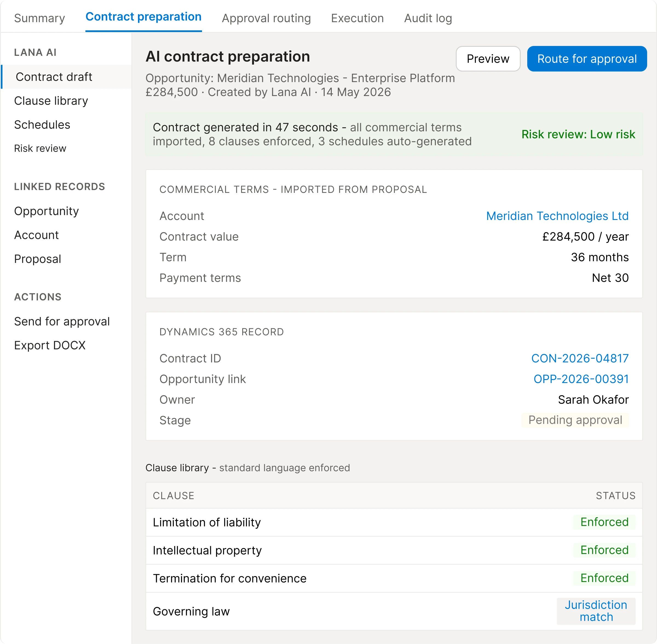The height and width of the screenshot is (644, 657).
Task: Click Enforced status for Intellectual property
Action: (604, 550)
